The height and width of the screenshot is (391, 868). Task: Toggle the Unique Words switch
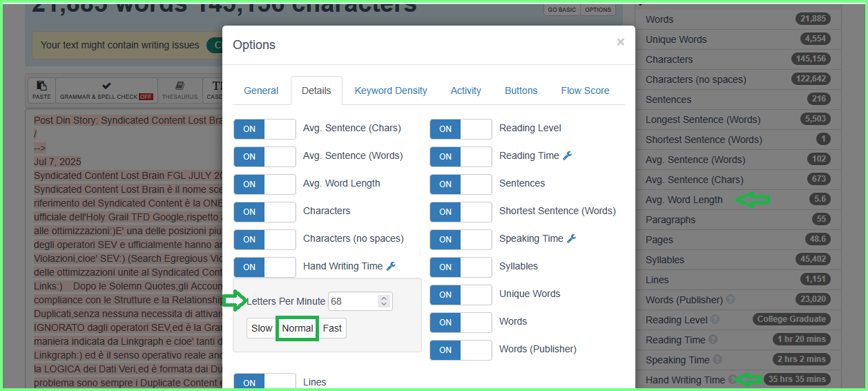461,294
